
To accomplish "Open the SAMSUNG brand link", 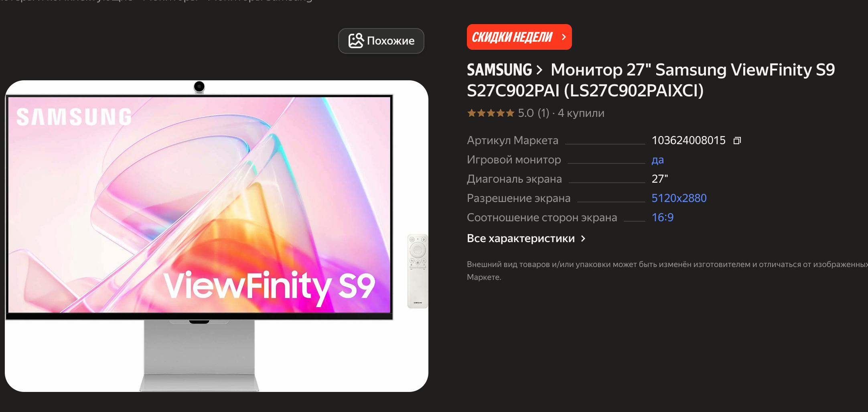I will 499,70.
